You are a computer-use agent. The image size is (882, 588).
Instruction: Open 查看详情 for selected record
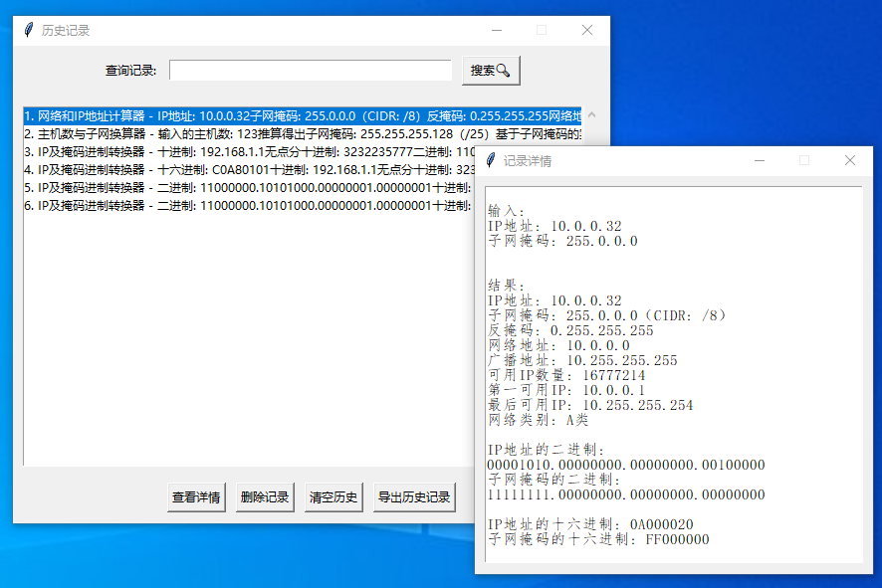point(196,496)
